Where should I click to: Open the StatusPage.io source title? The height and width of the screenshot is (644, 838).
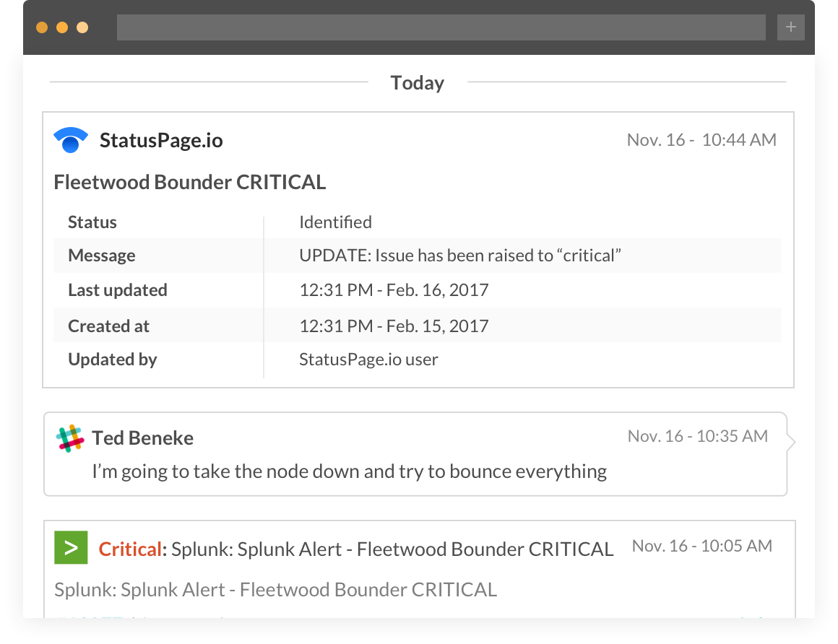coord(161,140)
